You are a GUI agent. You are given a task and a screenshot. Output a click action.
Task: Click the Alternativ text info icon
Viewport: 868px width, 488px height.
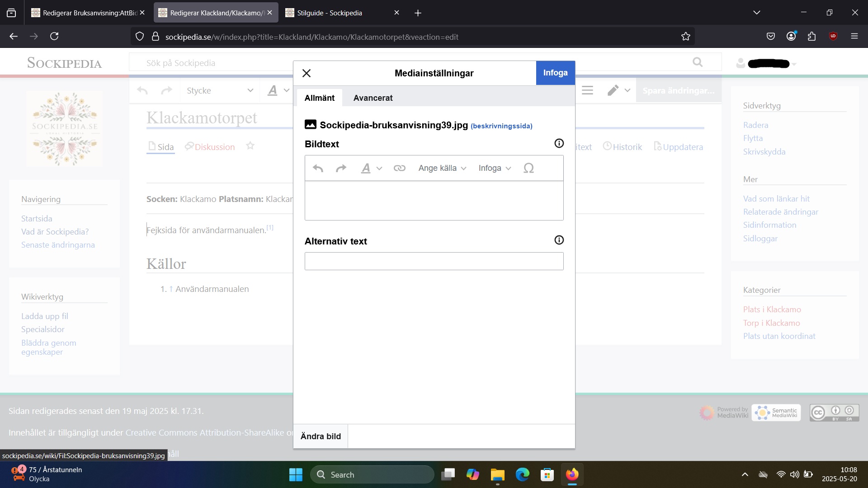pos(559,240)
